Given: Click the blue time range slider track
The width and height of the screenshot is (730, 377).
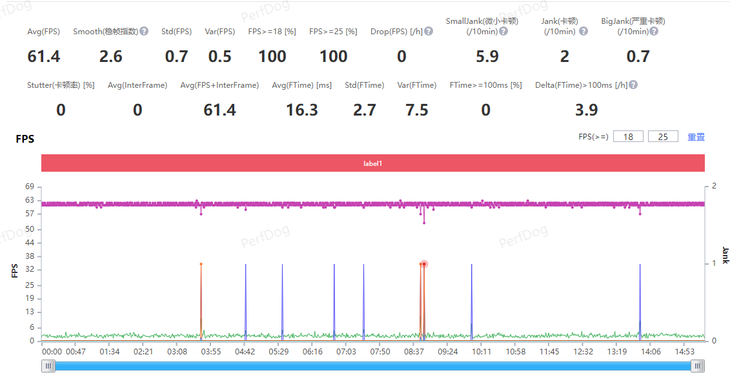Looking at the screenshot, I should [x=372, y=366].
